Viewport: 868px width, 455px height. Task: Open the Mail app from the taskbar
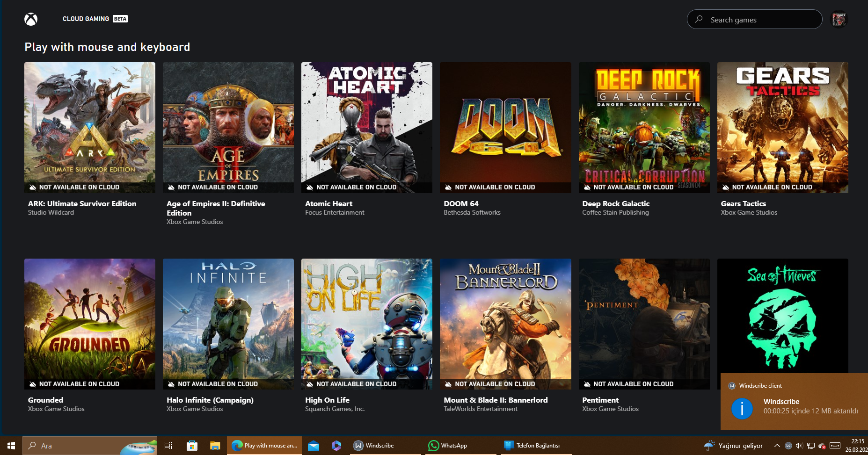pyautogui.click(x=314, y=446)
